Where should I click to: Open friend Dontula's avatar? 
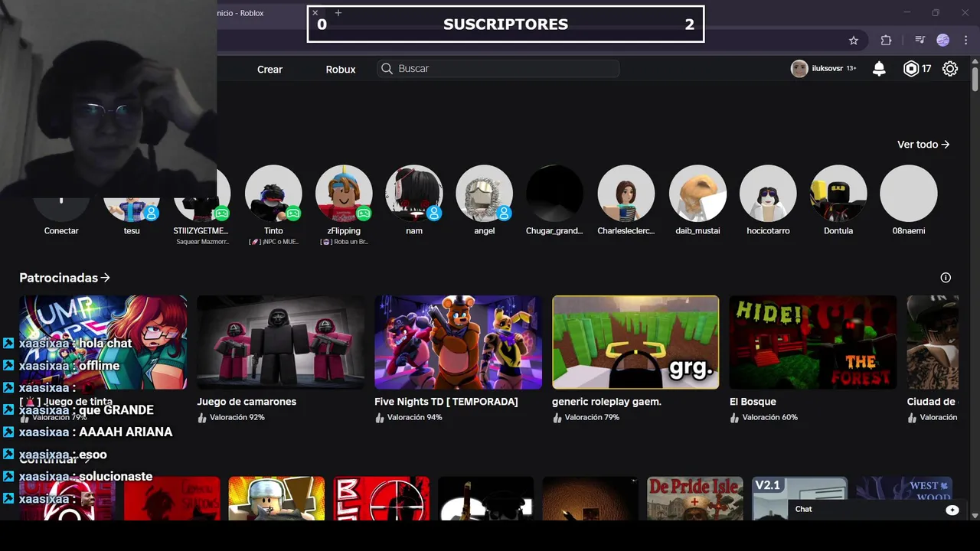click(838, 194)
